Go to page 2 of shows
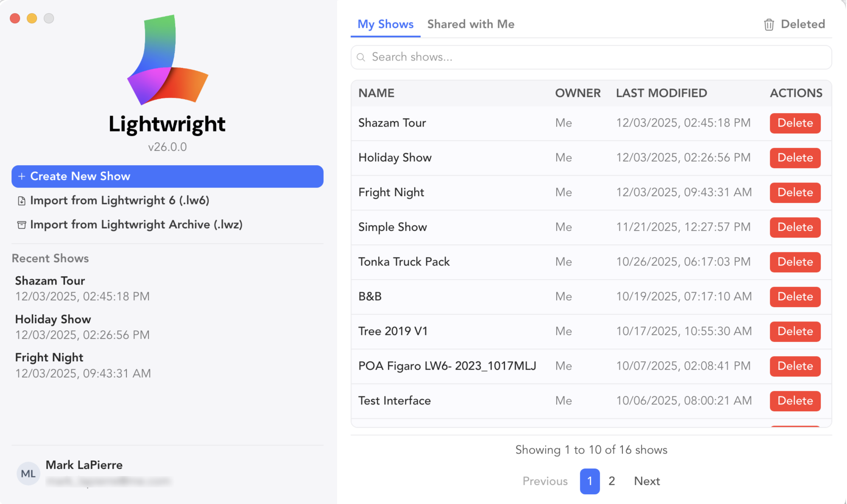The image size is (847, 504). pos(611,481)
